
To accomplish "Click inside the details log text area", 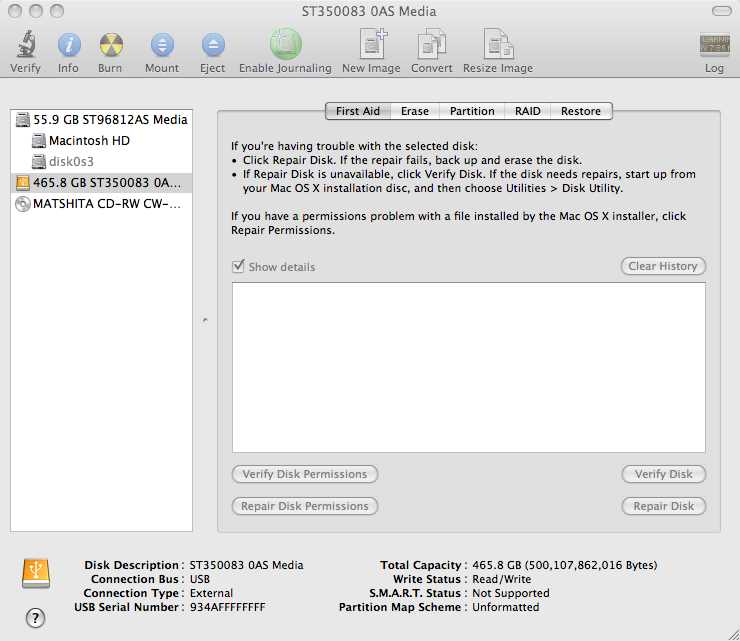I will (469, 368).
